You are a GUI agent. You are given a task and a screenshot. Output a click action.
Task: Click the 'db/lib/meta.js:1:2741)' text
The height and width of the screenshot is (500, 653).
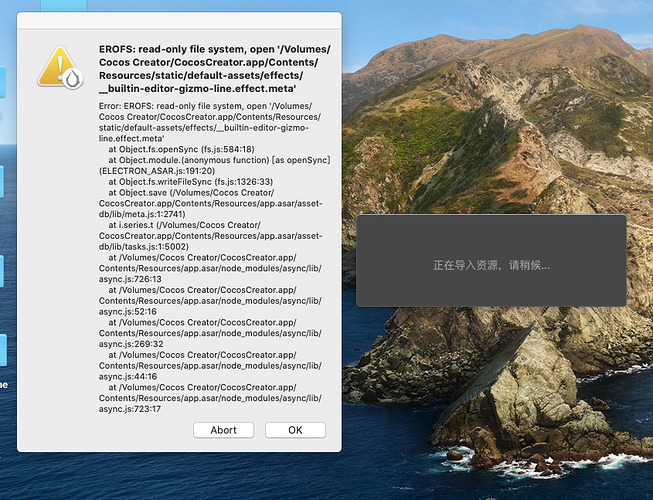click(142, 214)
